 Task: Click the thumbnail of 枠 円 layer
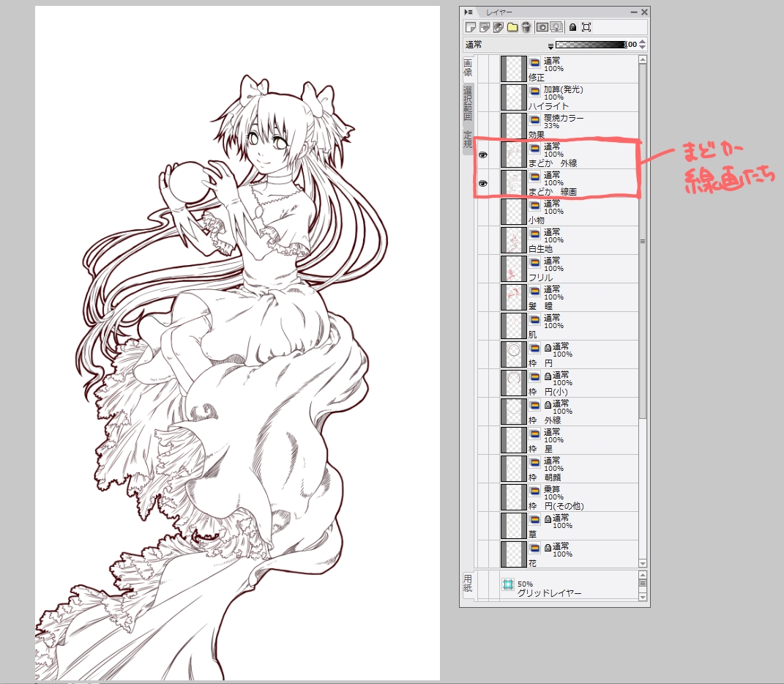tap(513, 354)
